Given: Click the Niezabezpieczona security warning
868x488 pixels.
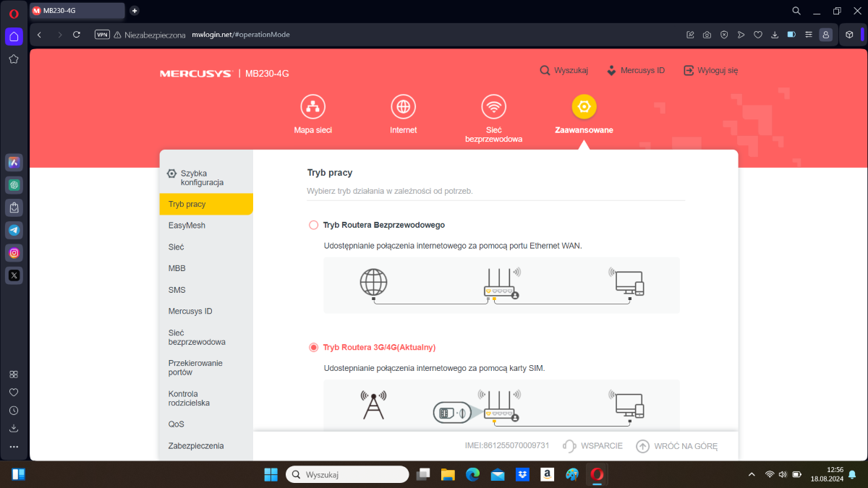Looking at the screenshot, I should [148, 35].
